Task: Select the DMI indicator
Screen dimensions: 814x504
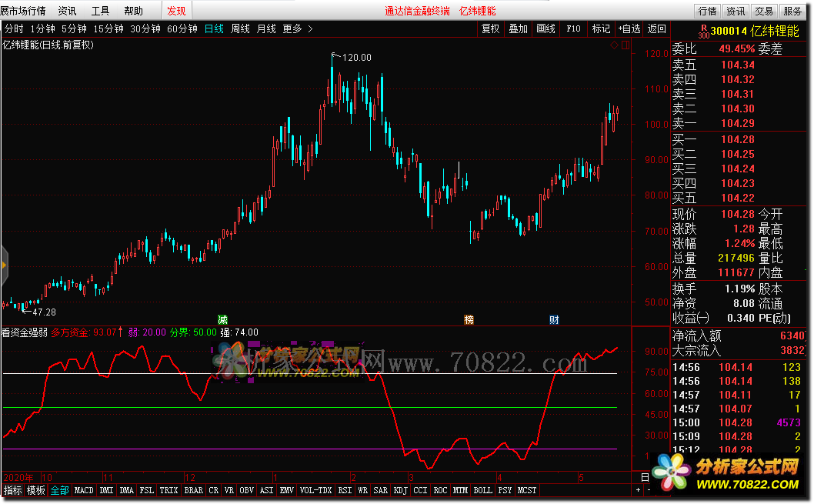Action: pyautogui.click(x=106, y=490)
